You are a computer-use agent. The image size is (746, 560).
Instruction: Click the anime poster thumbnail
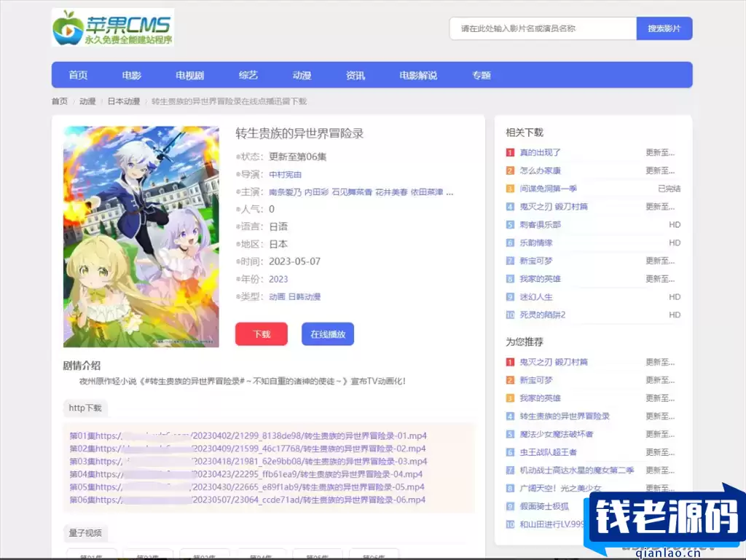[x=141, y=237]
